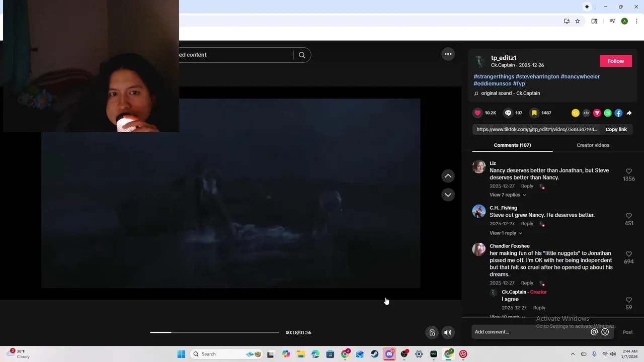
Task: Click the Follow button
Action: point(616,61)
